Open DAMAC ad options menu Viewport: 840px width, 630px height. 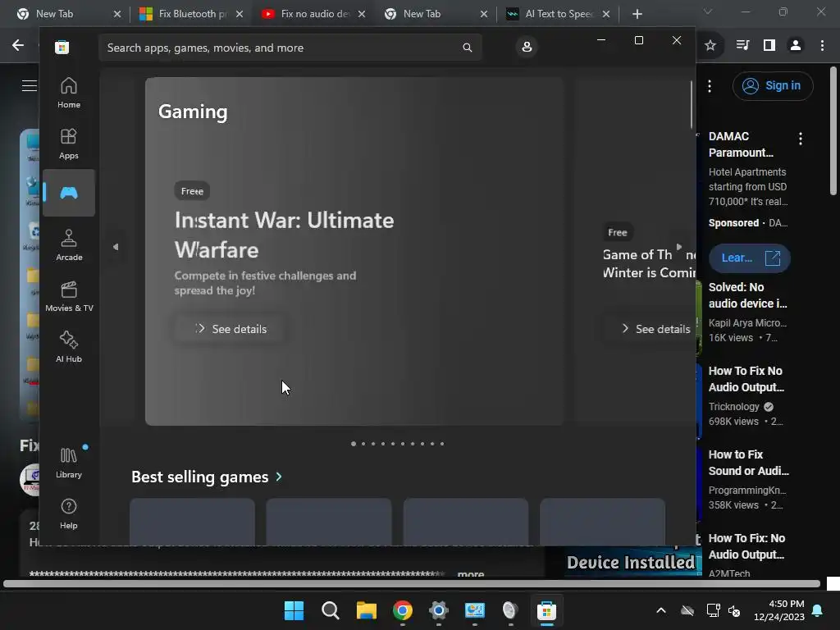(x=801, y=139)
